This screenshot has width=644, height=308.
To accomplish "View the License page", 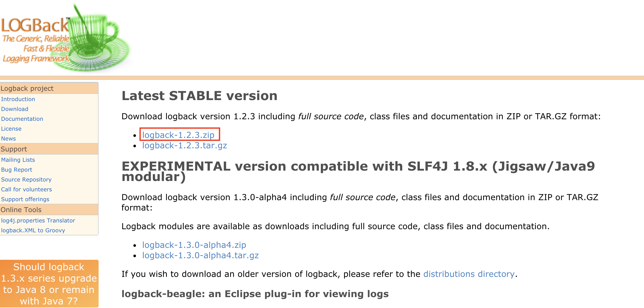I will click(x=11, y=129).
